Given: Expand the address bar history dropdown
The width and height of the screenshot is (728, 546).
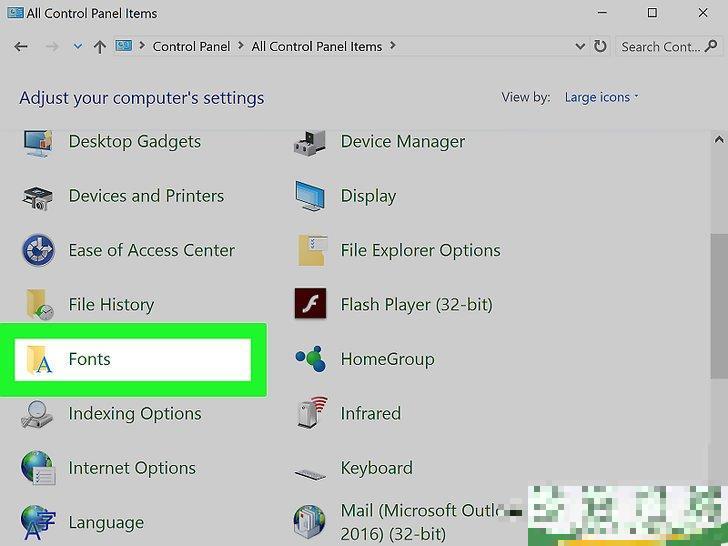Looking at the screenshot, I should tap(580, 47).
